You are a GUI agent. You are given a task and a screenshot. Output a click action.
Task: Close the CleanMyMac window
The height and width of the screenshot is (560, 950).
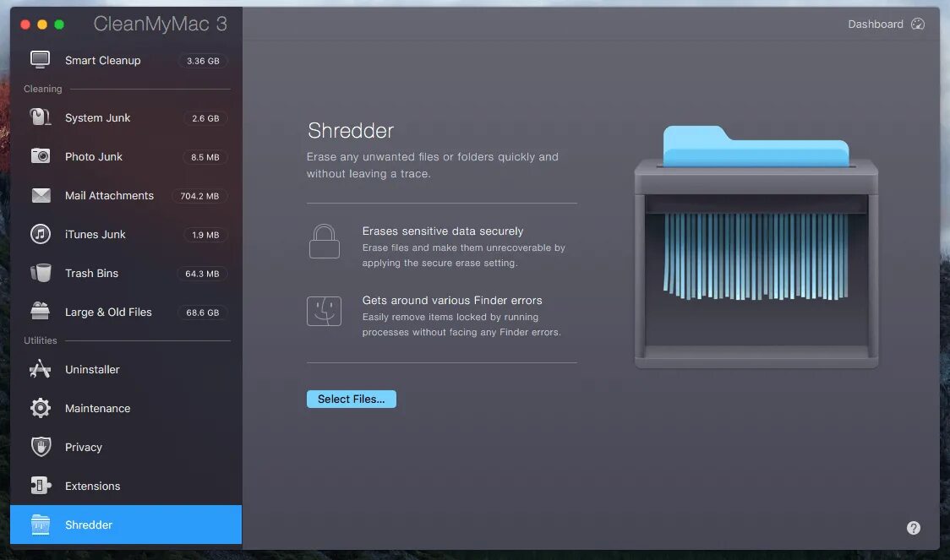pyautogui.click(x=25, y=24)
